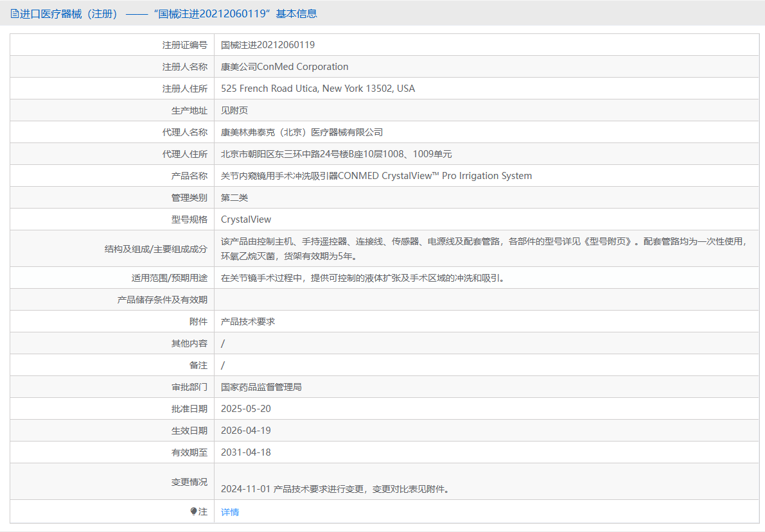The height and width of the screenshot is (532, 765).
Task: Click the 产品名称 label
Action: point(189,176)
